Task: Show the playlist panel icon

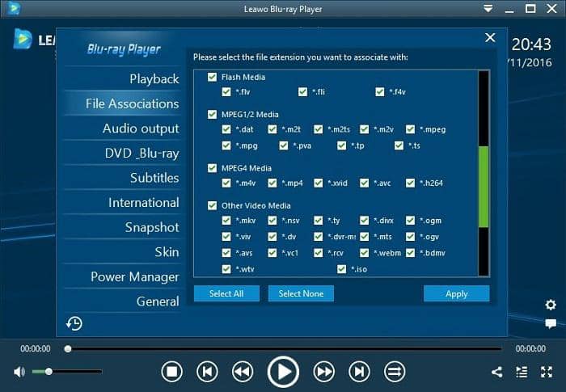Action: tap(522, 373)
